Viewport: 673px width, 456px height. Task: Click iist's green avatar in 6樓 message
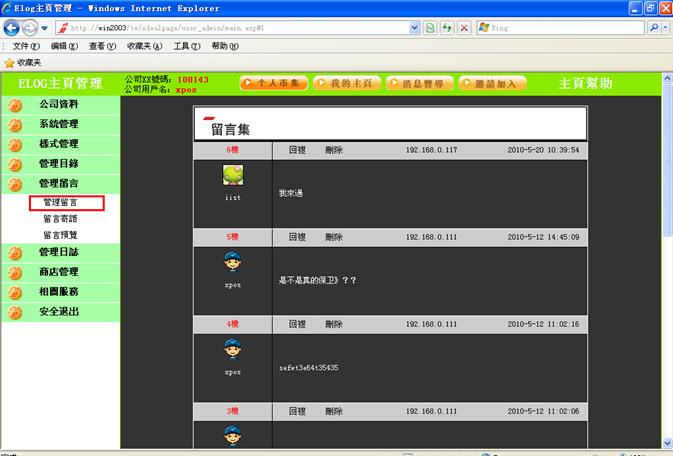pyautogui.click(x=233, y=176)
